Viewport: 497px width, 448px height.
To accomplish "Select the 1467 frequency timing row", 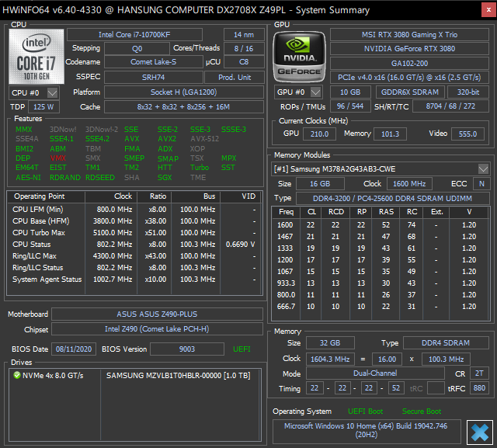I will point(381,236).
